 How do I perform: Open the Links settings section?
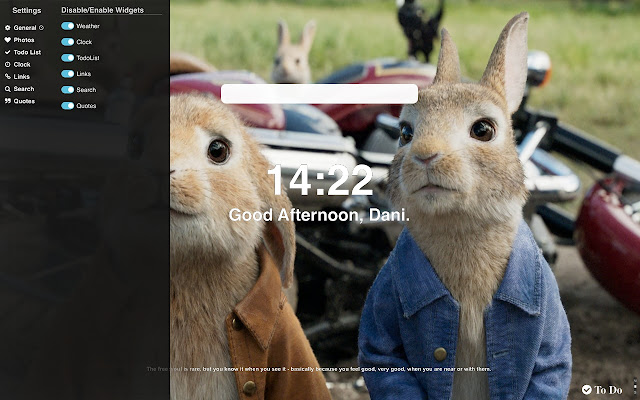click(x=17, y=76)
